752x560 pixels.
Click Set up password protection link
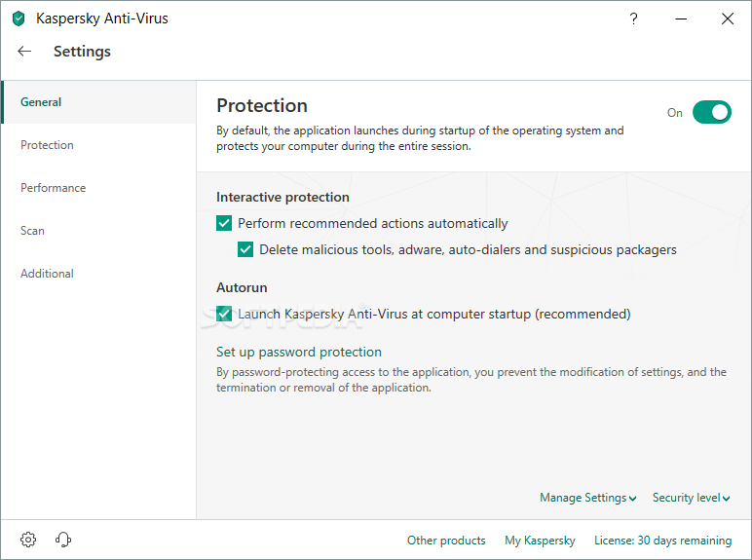pos(299,352)
